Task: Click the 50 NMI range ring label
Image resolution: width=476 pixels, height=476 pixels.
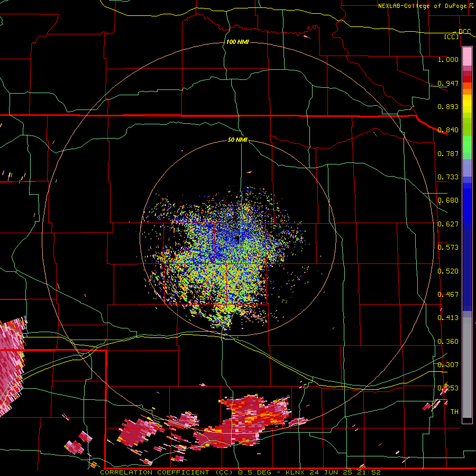Action: click(x=237, y=140)
